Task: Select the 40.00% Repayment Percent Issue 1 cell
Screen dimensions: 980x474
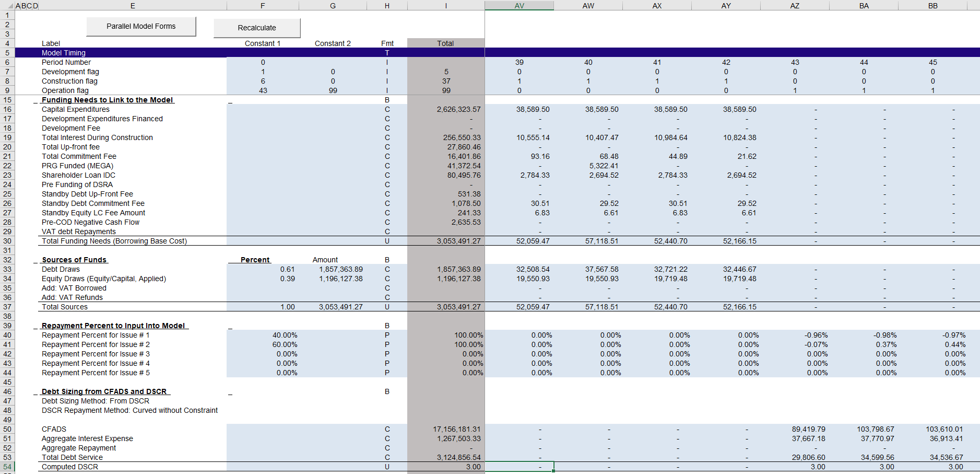Action: [x=285, y=335]
